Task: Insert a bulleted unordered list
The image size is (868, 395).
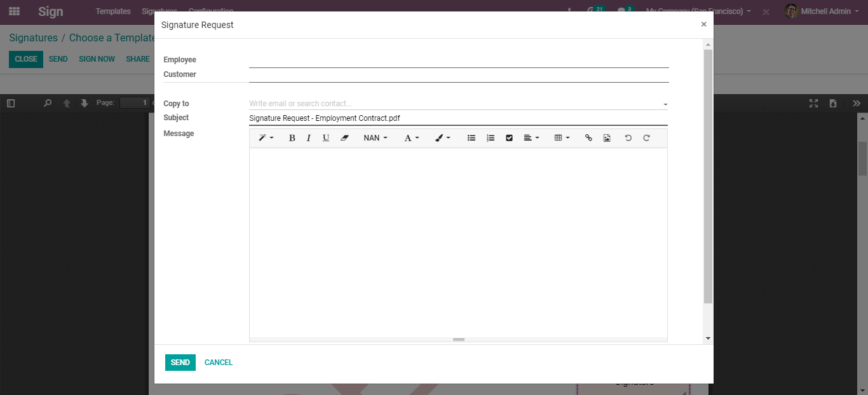Action: pyautogui.click(x=471, y=138)
